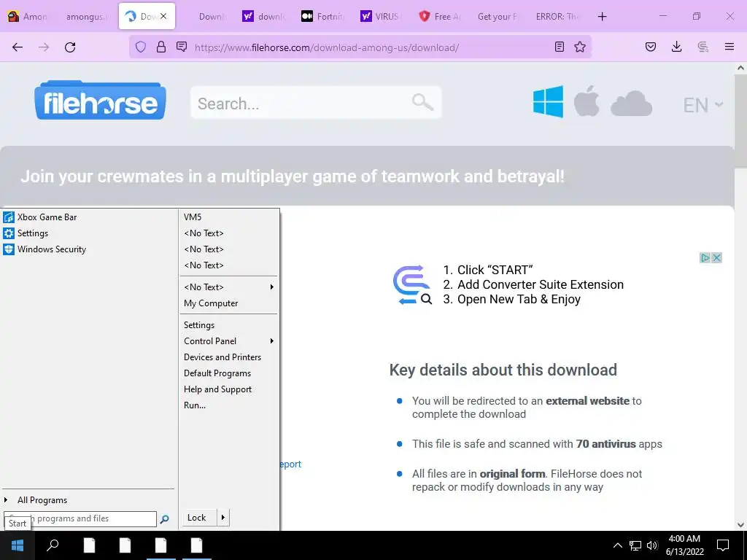Switch to the VIRUS tab

coord(382,16)
